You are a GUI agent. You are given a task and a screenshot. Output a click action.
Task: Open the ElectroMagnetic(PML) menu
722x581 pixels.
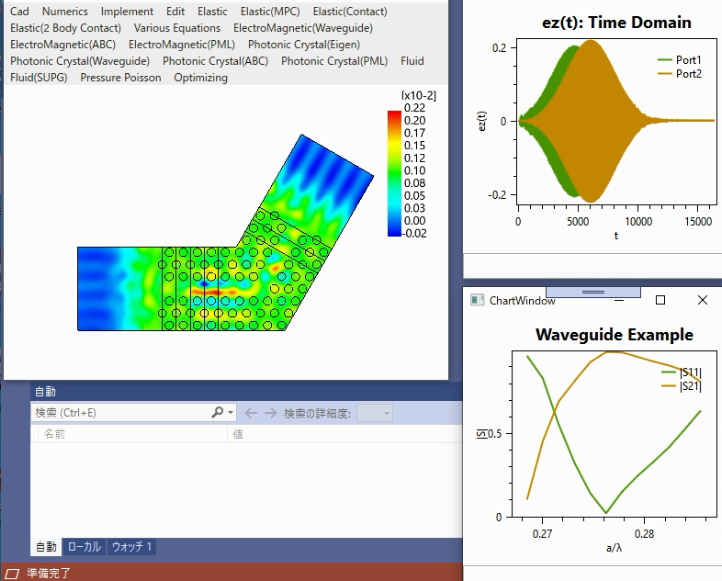coord(181,44)
